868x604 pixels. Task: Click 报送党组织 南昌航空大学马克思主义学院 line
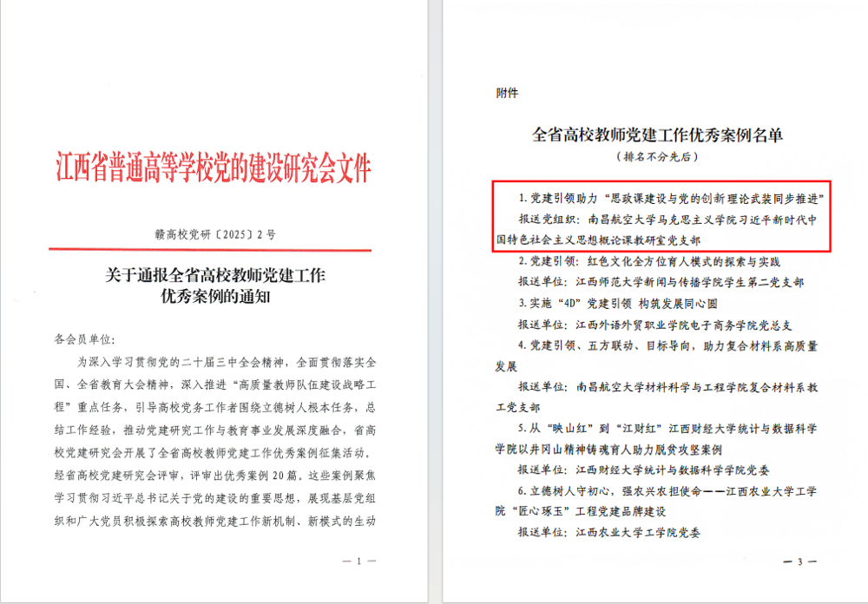tap(667, 220)
